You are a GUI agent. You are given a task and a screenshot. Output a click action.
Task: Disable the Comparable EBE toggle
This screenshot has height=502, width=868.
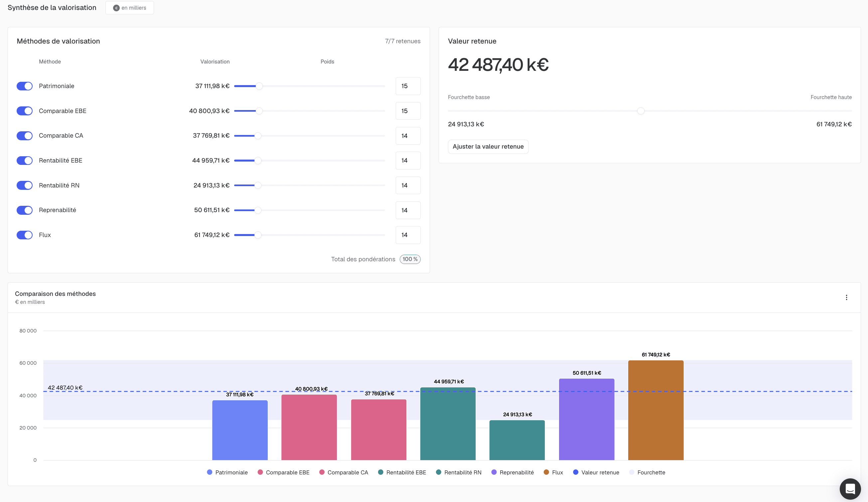pos(25,111)
